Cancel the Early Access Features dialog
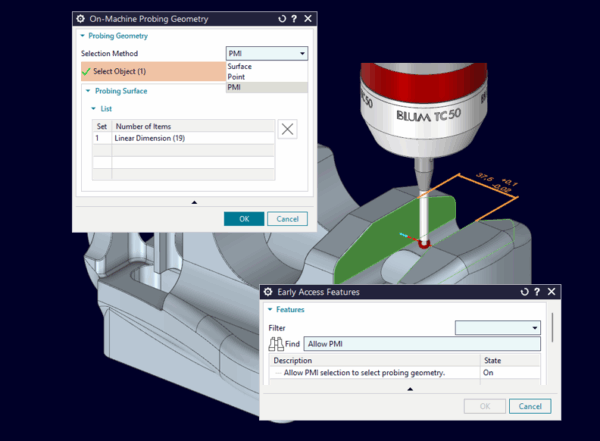 click(530, 406)
